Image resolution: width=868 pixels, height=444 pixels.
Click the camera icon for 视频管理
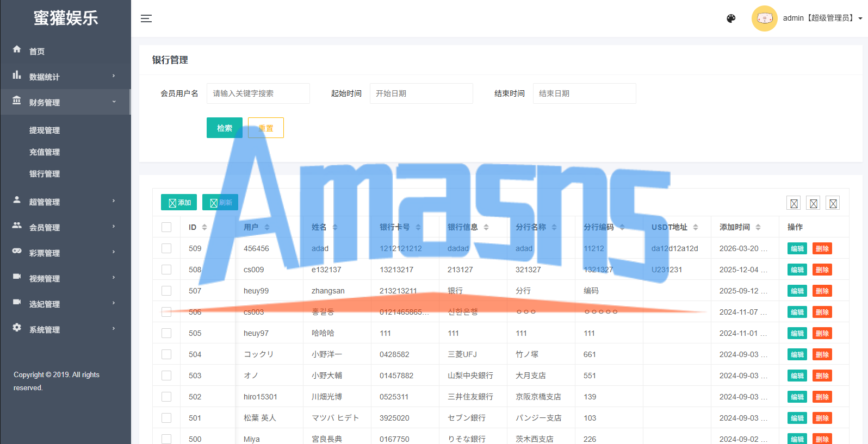coord(17,277)
